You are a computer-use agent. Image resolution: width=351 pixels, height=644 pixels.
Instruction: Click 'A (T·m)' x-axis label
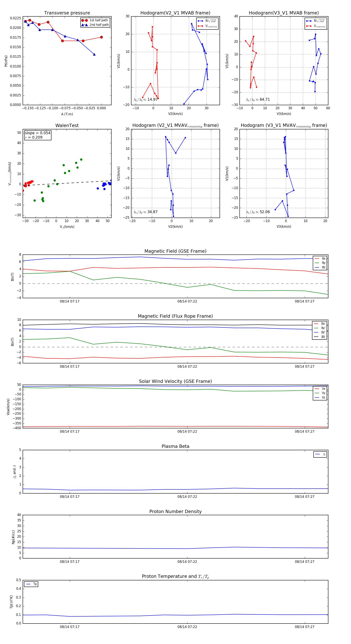[x=67, y=114]
